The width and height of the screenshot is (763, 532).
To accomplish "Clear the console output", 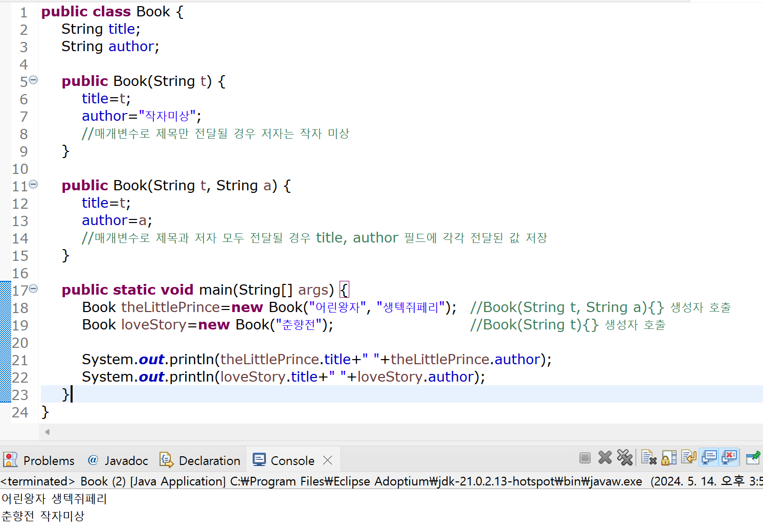I will click(649, 457).
